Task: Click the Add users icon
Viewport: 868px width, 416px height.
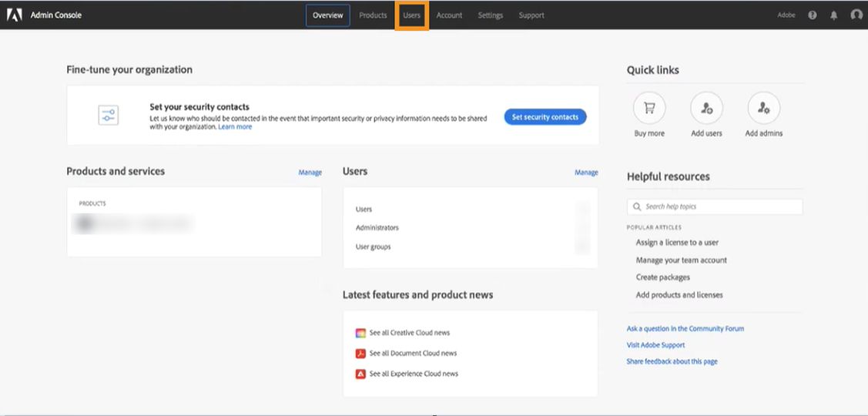Action: (x=706, y=109)
